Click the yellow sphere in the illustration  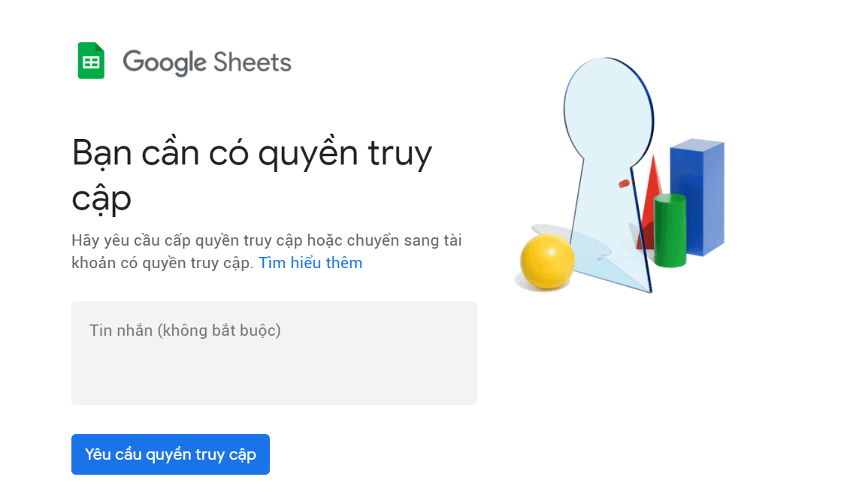click(x=547, y=261)
